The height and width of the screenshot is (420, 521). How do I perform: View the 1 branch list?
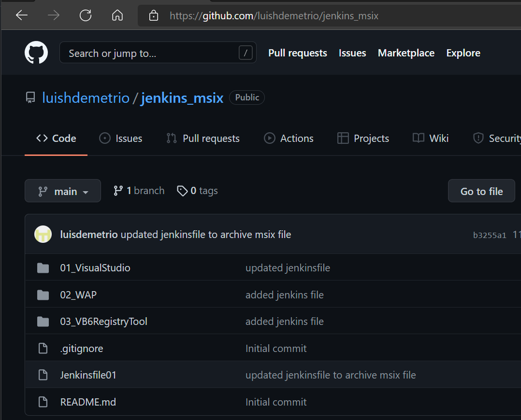[139, 191]
